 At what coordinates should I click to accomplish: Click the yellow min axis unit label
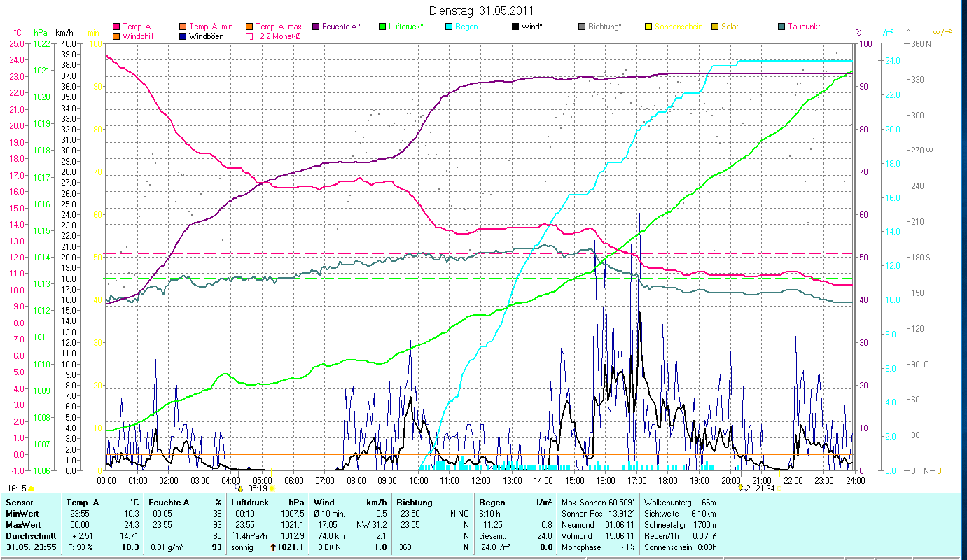[92, 33]
